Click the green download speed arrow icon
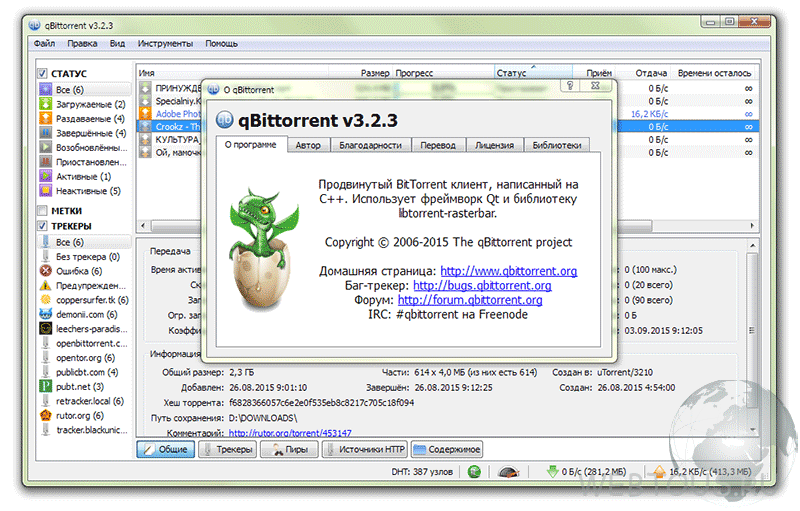 [552, 472]
